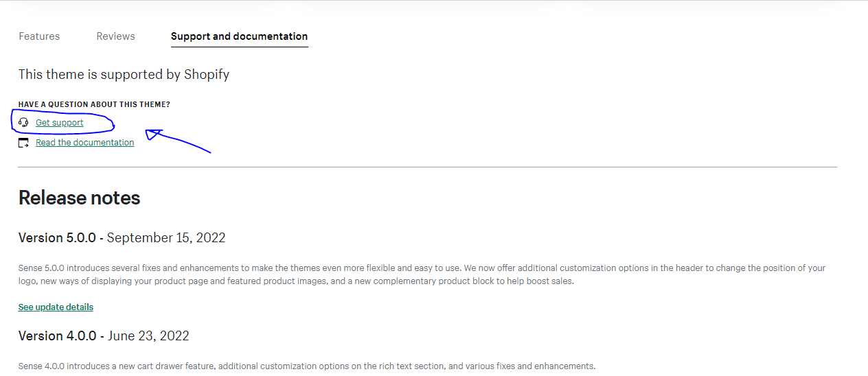Click the hand-drawn blue arrow annotation
Screen dimensions: 868x376
178,140
